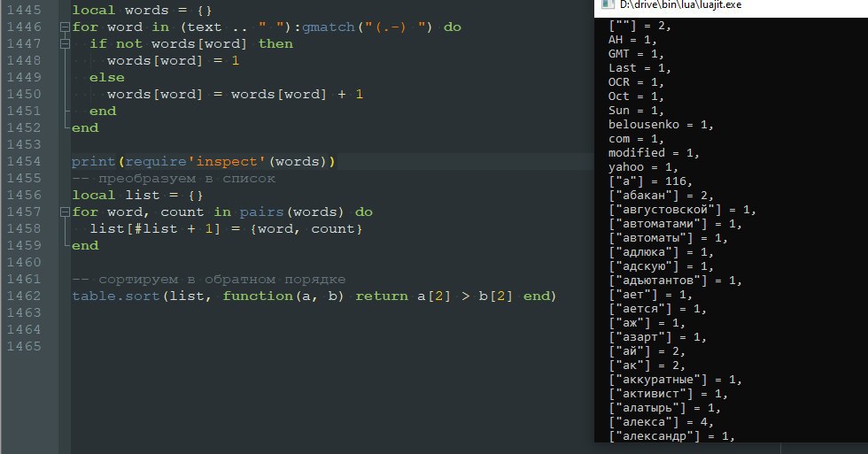
Task: Click the 'else' keyword line
Action: click(107, 77)
